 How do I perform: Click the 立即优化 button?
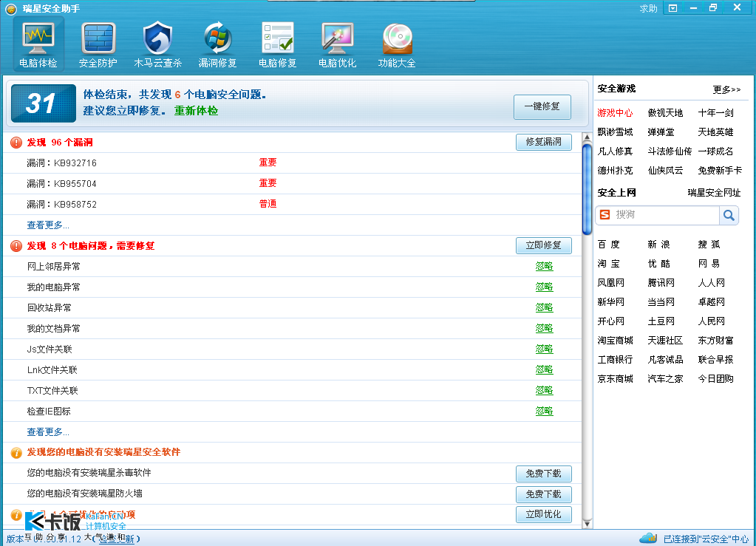point(543,515)
